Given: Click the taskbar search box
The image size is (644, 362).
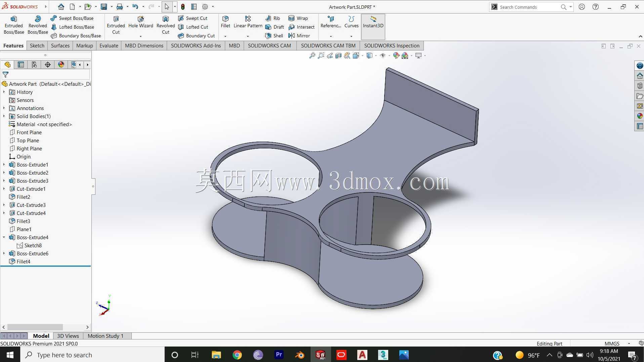Looking at the screenshot, I should (92, 355).
